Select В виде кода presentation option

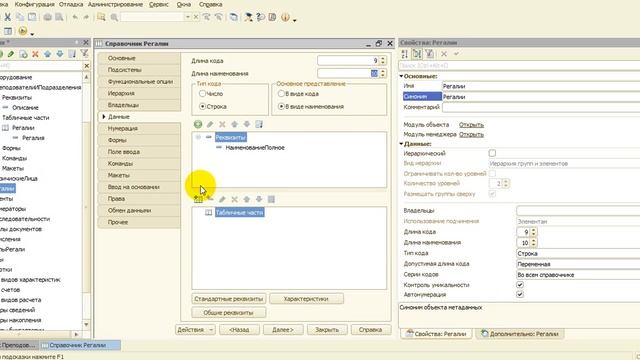coord(281,93)
